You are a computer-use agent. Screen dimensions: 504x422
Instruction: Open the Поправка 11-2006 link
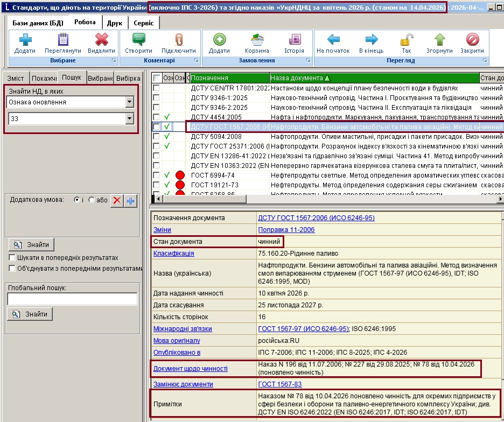pyautogui.click(x=286, y=230)
